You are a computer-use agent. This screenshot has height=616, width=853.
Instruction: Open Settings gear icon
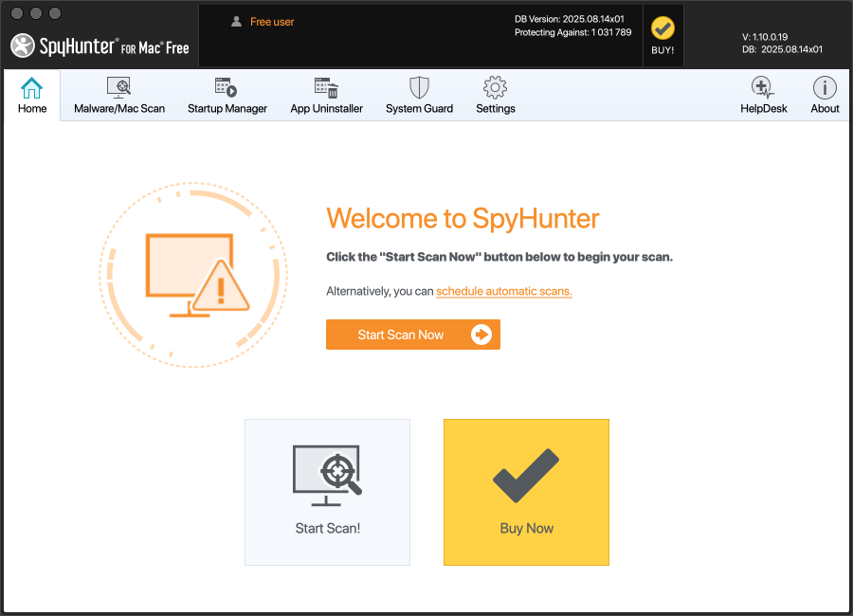(x=495, y=88)
